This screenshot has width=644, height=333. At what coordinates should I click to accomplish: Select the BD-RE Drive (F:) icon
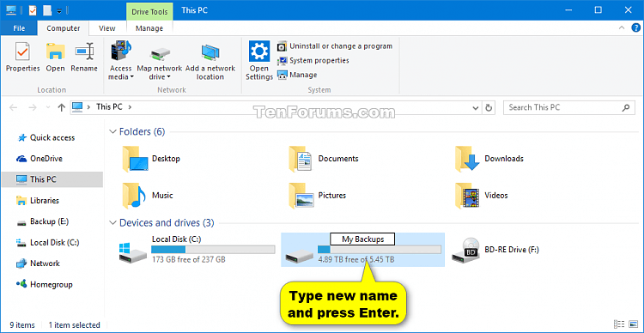coord(465,250)
